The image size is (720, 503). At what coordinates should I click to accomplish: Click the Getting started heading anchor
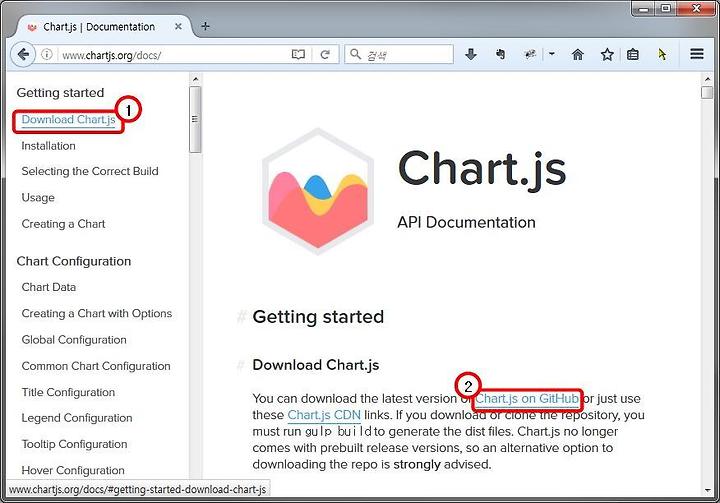pos(241,317)
